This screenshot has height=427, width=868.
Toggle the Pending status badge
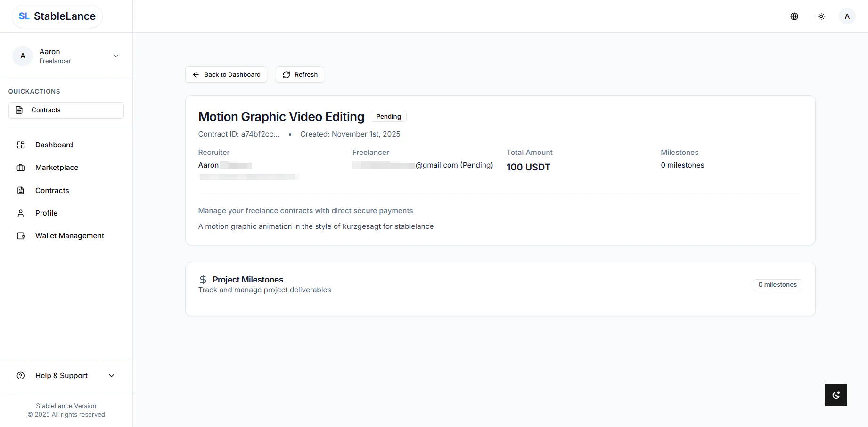point(388,116)
